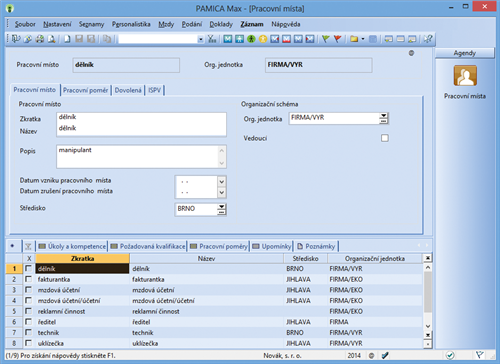Switch to the Pracovní poměr tab

pos(86,90)
